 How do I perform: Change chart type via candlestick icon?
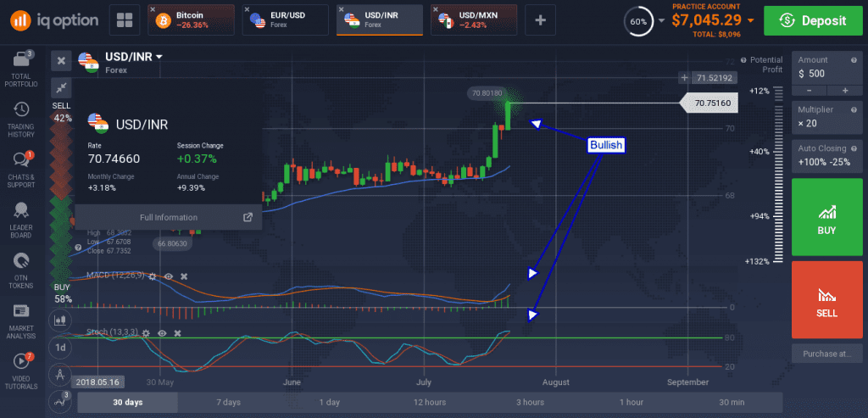tap(61, 320)
